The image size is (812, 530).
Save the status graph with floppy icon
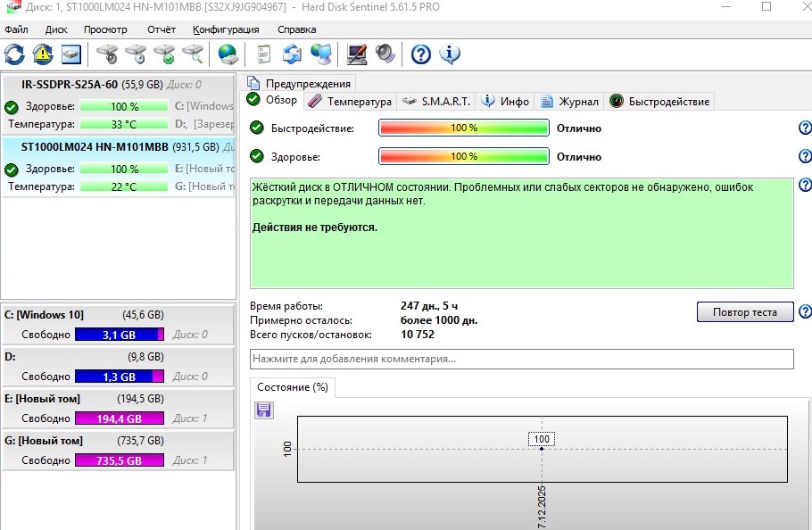click(x=264, y=410)
